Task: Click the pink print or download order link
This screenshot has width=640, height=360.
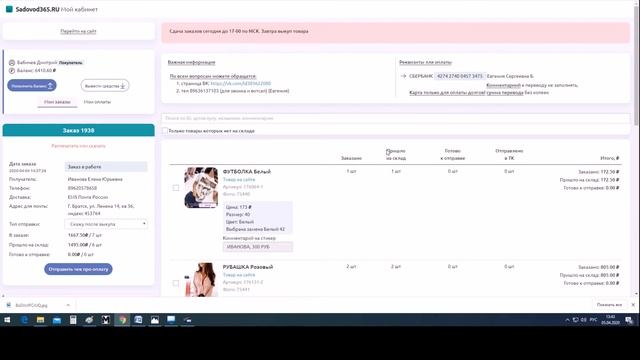Action: click(78, 146)
